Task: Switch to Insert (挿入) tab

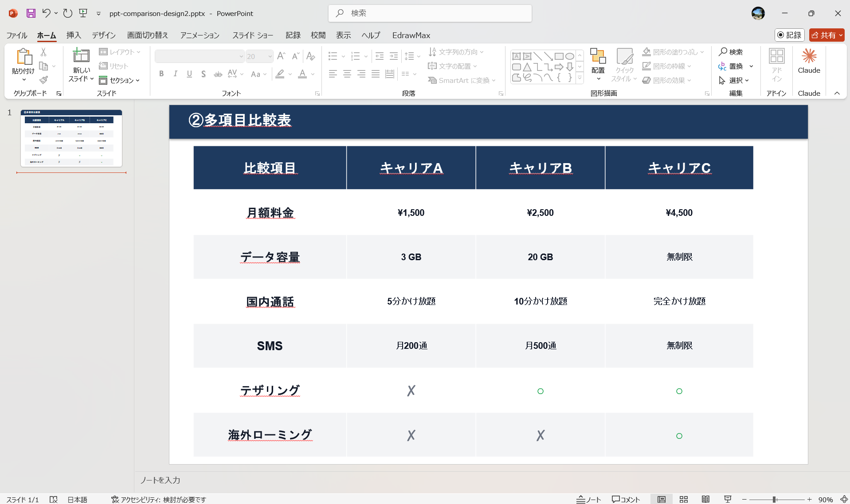Action: (x=74, y=35)
